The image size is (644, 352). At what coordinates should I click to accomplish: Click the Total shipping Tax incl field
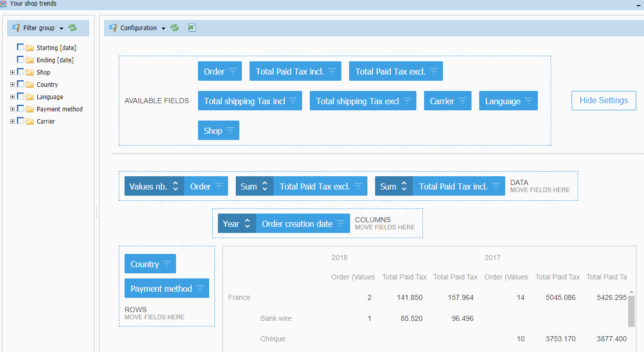[x=244, y=101]
